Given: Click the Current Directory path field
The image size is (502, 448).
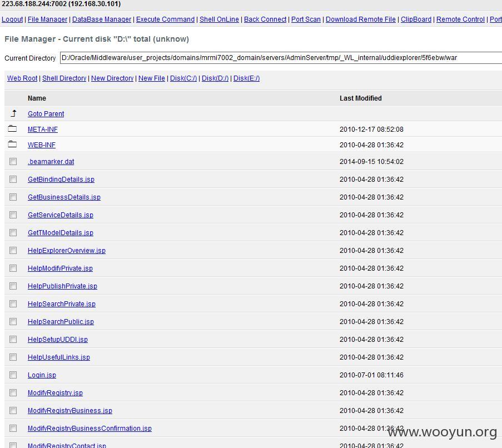Looking at the screenshot, I should coord(281,58).
